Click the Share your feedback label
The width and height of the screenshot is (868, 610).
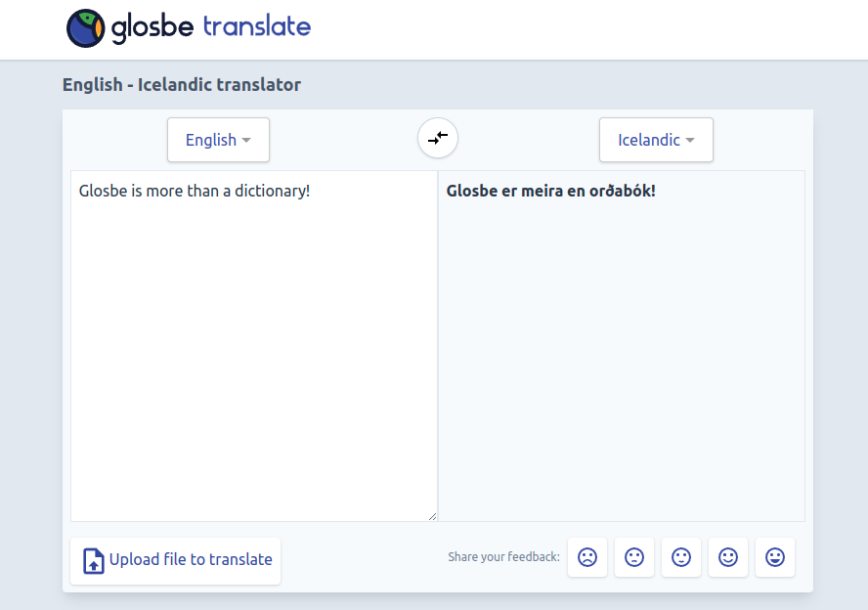[x=503, y=557]
